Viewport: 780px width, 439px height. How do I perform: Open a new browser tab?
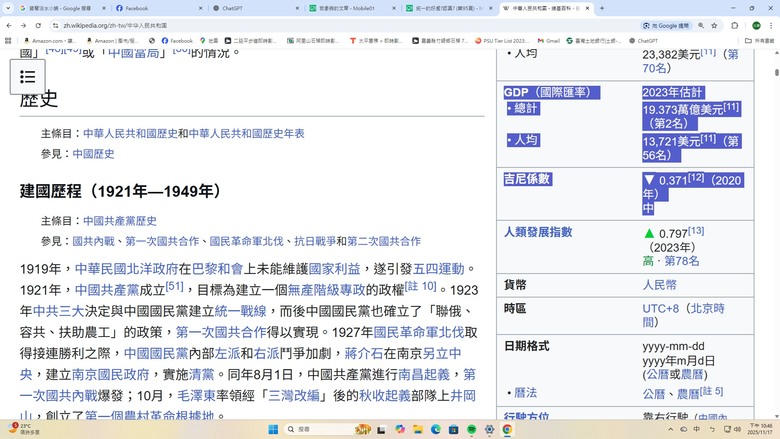click(x=601, y=8)
